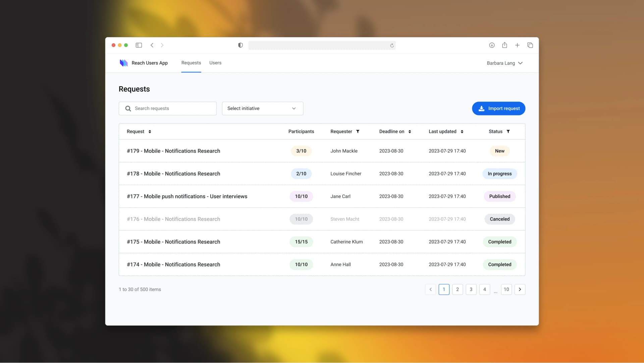Open the browser downloads icon
Image resolution: width=644 pixels, height=363 pixels.
pyautogui.click(x=492, y=45)
